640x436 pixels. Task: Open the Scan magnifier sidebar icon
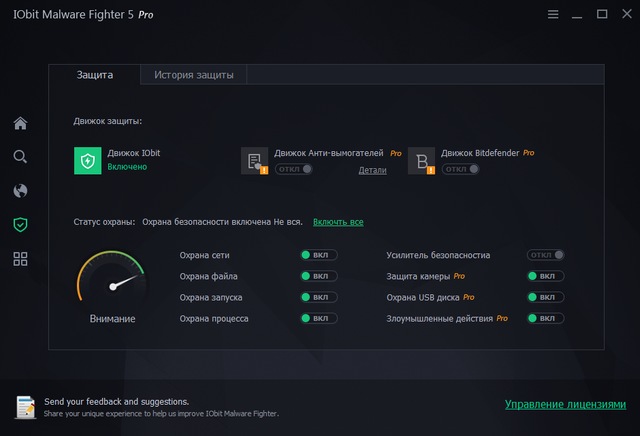coord(20,156)
